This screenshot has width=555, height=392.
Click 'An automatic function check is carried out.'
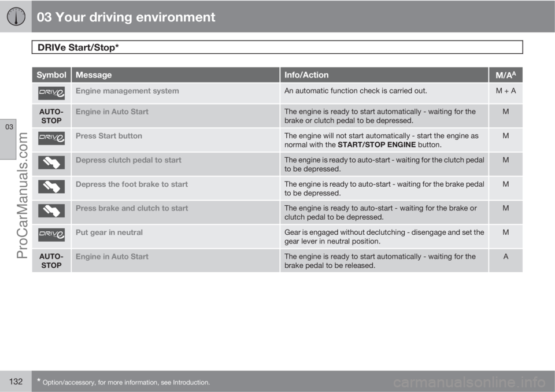(356, 91)
